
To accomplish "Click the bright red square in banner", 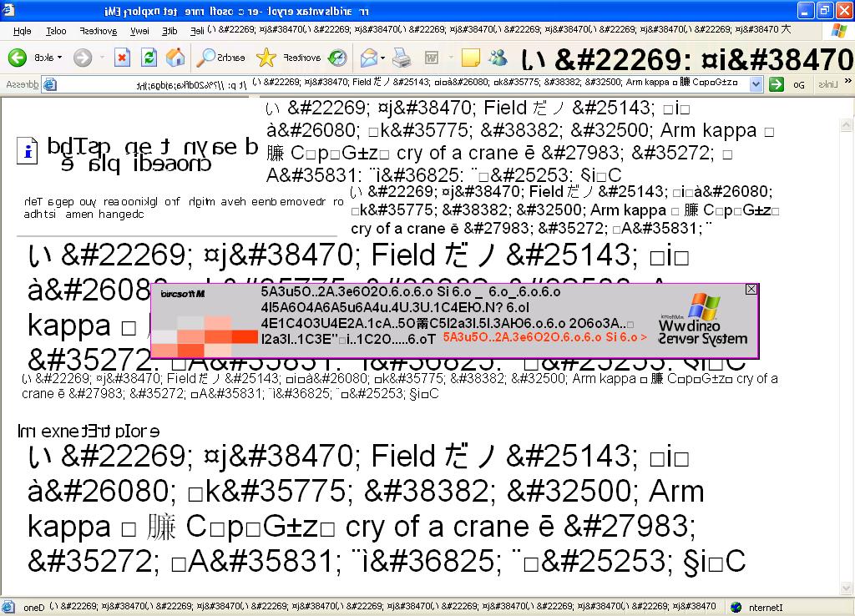I will pos(245,336).
